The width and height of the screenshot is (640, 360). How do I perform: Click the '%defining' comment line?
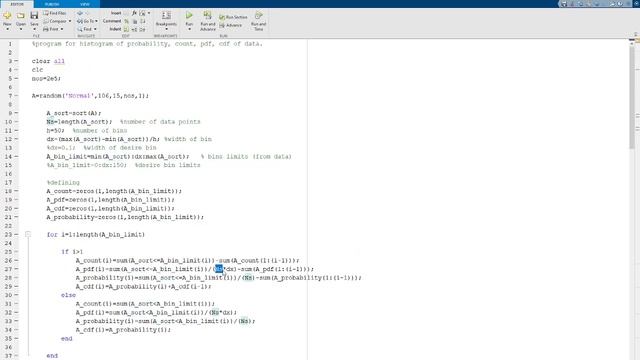63,182
